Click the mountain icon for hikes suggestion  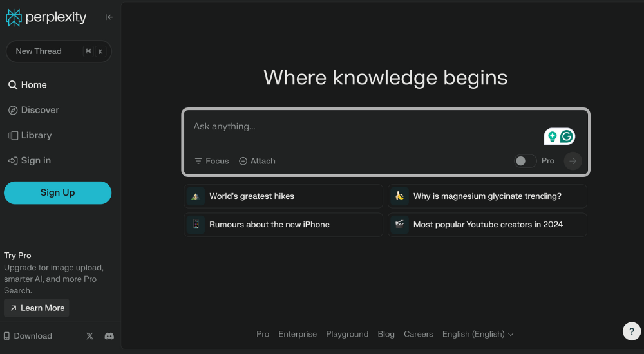196,196
